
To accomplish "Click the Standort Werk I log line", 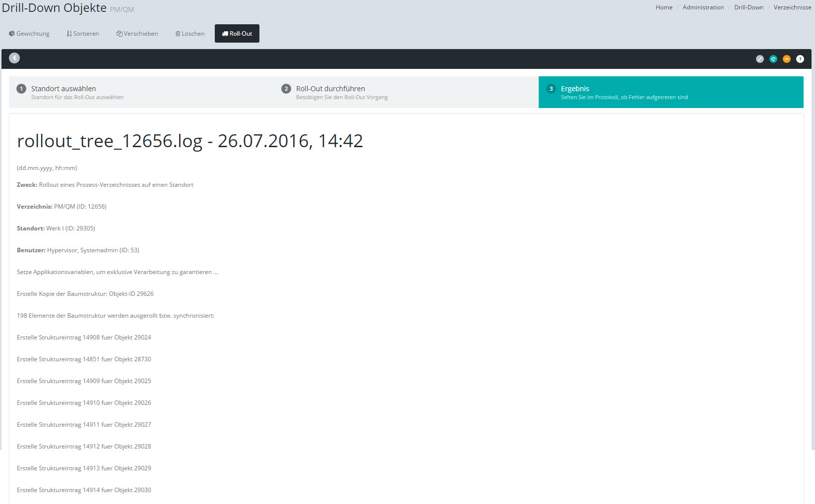I will (x=56, y=228).
